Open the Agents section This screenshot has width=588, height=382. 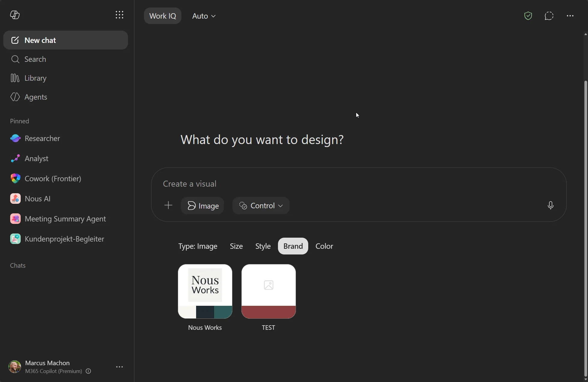[66, 97]
